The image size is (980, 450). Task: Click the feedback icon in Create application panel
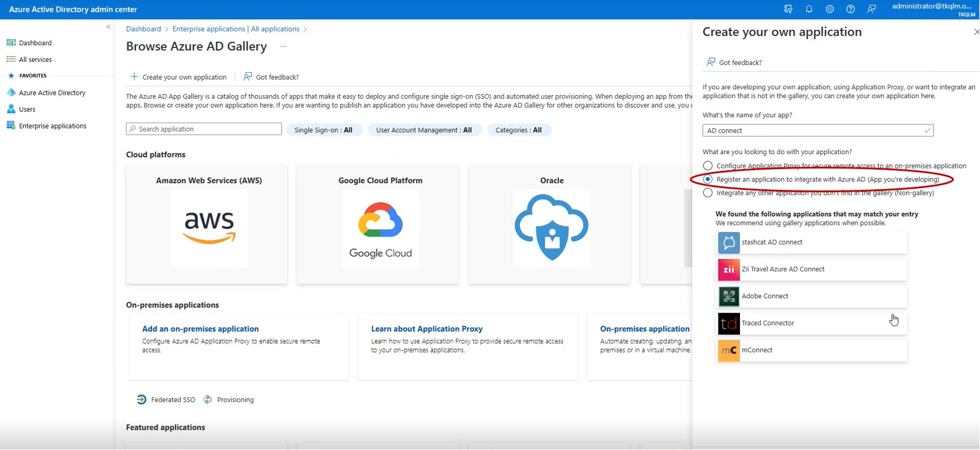[711, 62]
